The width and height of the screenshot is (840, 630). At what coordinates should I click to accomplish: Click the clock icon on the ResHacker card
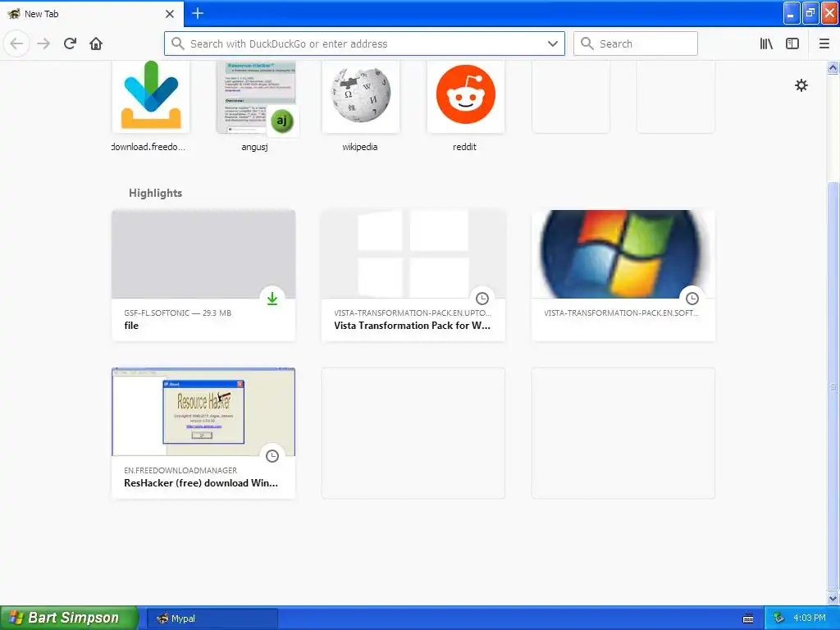272,456
